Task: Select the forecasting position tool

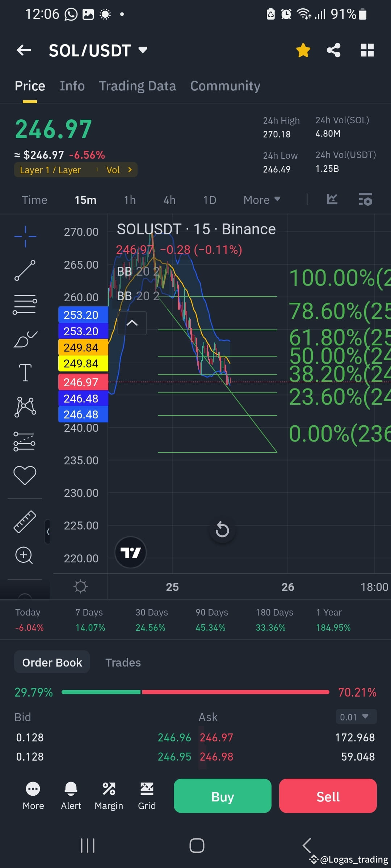Action: (24, 441)
